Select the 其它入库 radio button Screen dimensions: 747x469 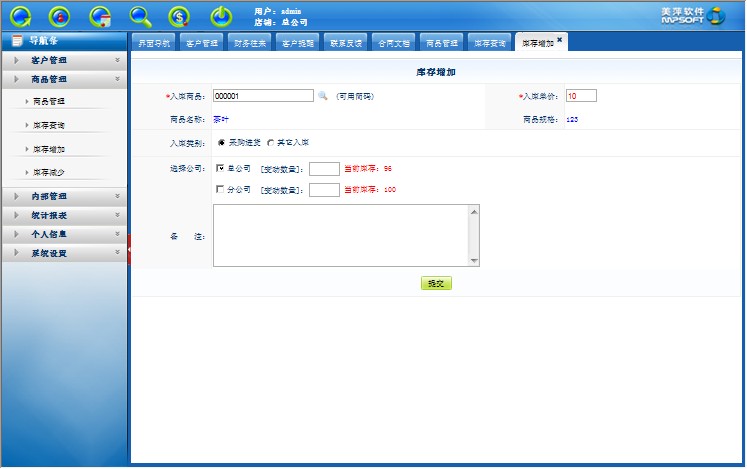tap(270, 143)
